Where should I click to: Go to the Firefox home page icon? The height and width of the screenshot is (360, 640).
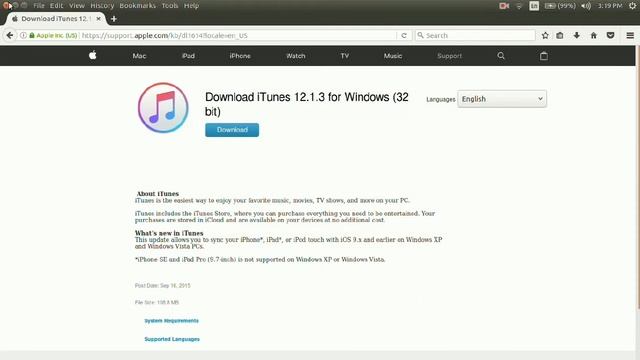click(593, 36)
